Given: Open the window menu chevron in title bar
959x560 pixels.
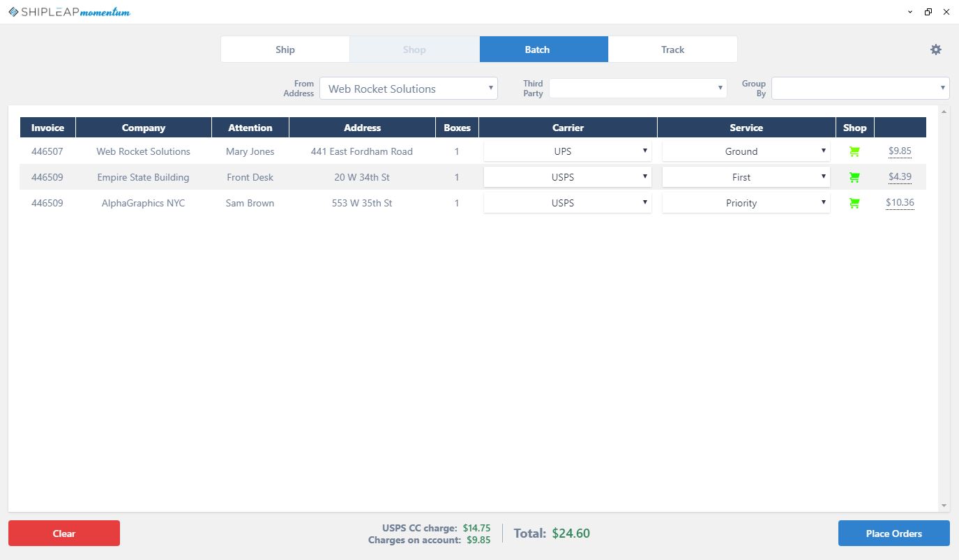Looking at the screenshot, I should pyautogui.click(x=910, y=12).
